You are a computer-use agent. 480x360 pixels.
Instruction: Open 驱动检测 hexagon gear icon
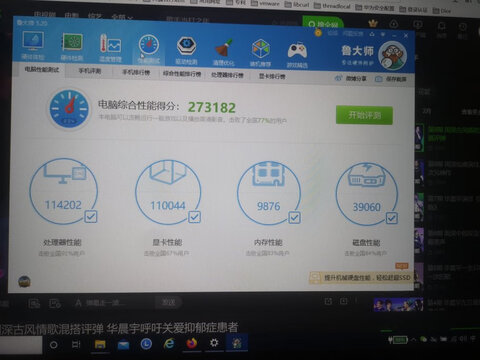point(186,50)
